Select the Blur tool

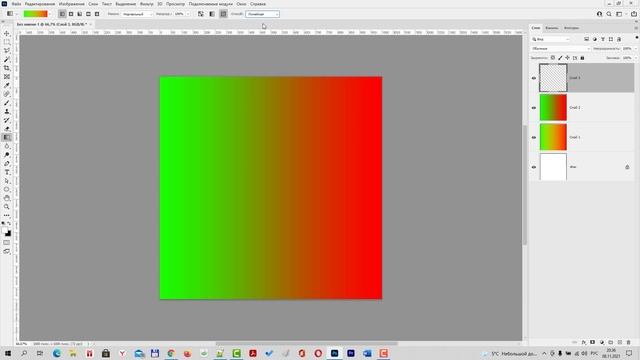pos(7,146)
